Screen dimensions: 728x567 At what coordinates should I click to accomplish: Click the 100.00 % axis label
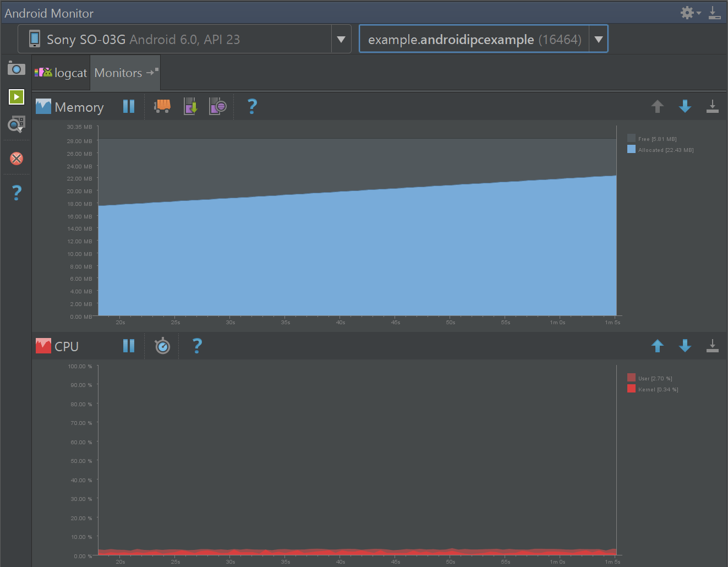click(x=80, y=366)
